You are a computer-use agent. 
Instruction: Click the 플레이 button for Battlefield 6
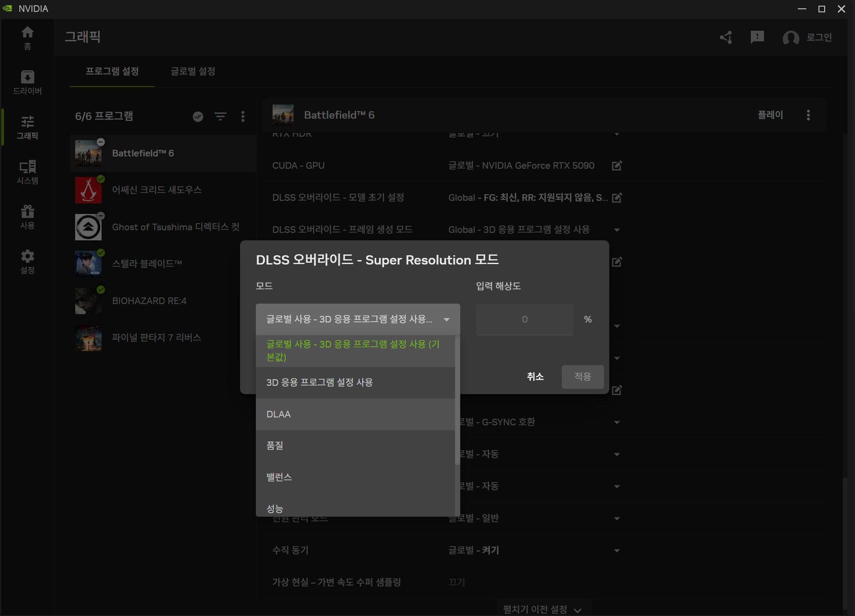pos(770,115)
